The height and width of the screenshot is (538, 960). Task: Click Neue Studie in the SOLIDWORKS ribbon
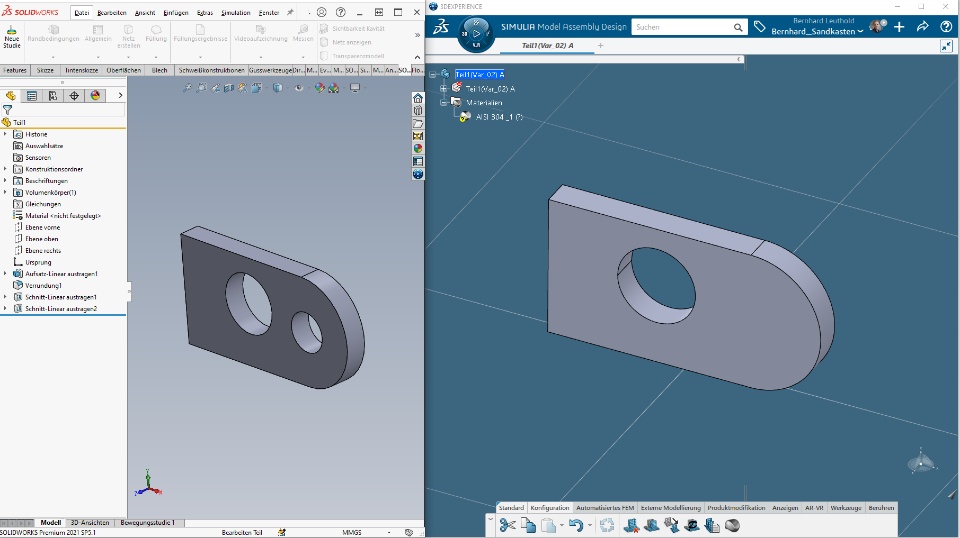pyautogui.click(x=12, y=37)
